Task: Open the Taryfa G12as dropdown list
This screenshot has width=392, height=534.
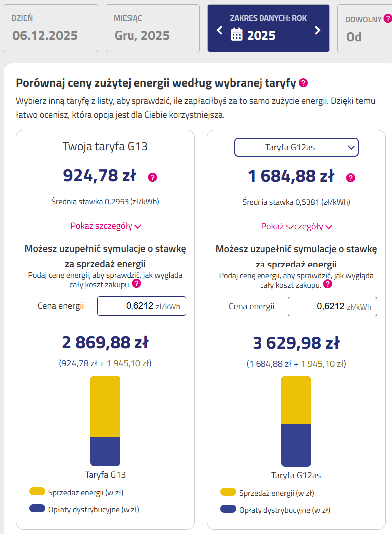Action: pos(296,147)
